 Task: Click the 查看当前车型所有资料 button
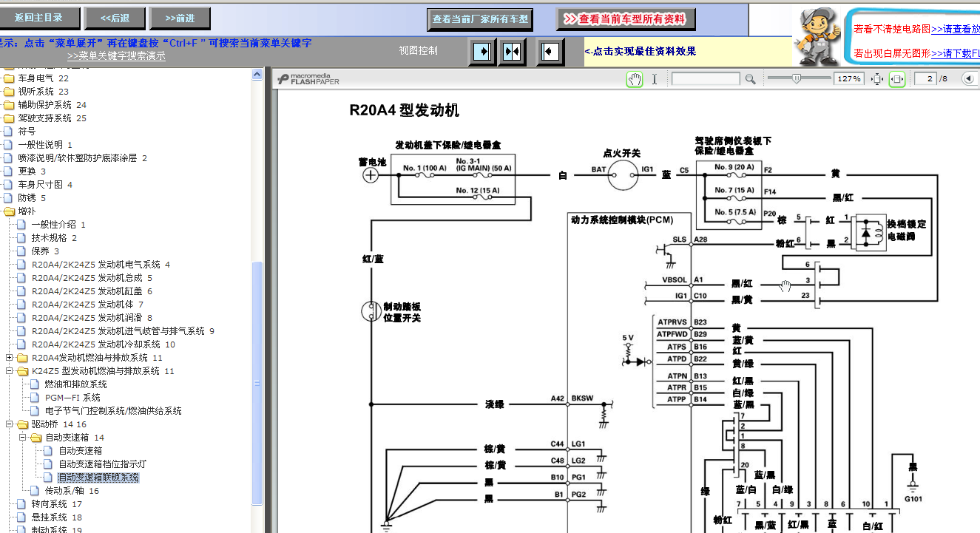pyautogui.click(x=626, y=19)
